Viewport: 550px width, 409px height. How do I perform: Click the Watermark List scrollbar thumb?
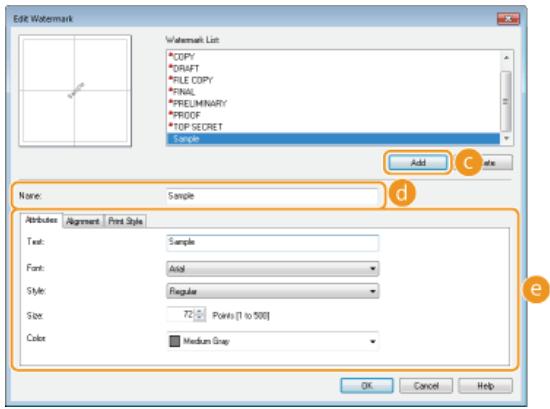click(x=505, y=101)
